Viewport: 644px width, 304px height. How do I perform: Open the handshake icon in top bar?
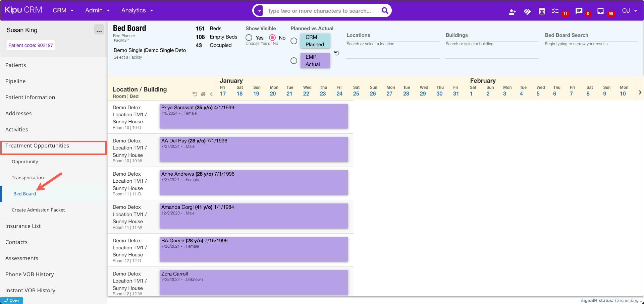pyautogui.click(x=527, y=12)
